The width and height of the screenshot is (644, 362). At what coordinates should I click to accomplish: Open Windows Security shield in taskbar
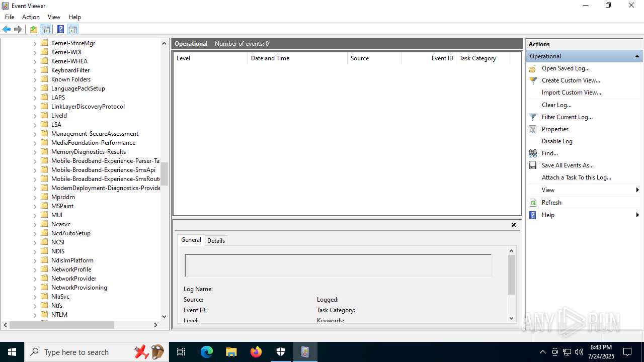tap(281, 352)
